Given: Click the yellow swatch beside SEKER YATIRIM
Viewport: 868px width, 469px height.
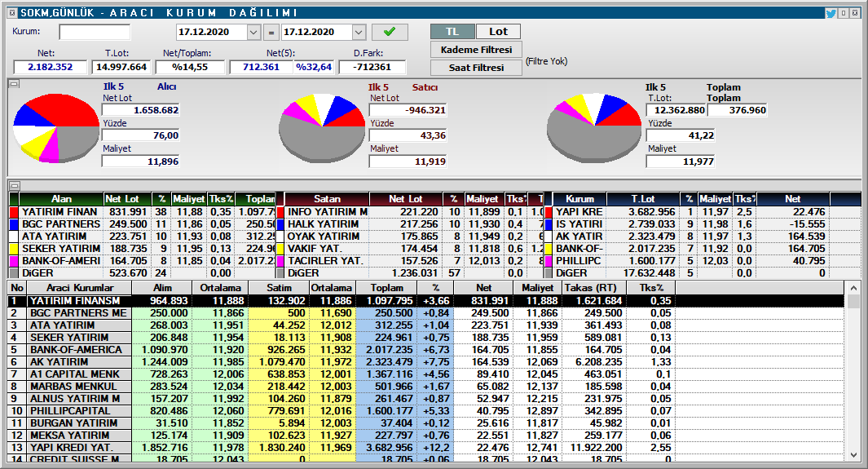Looking at the screenshot, I should pyautogui.click(x=14, y=249).
